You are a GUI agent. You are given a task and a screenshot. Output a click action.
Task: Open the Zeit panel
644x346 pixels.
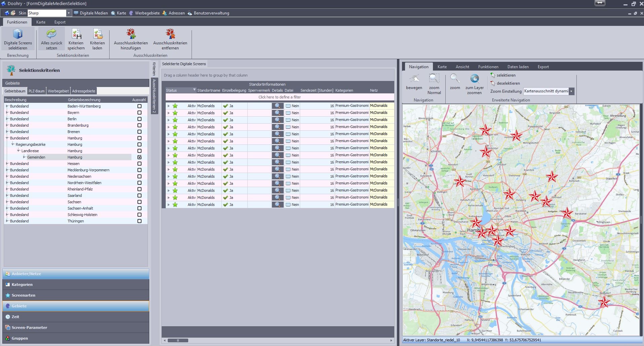[x=76, y=317]
